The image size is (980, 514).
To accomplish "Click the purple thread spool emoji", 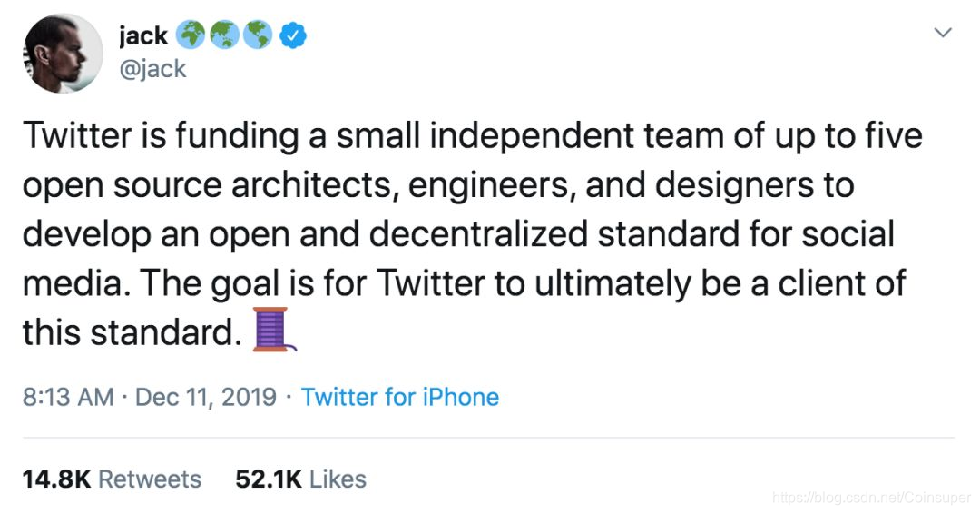I will coord(274,330).
